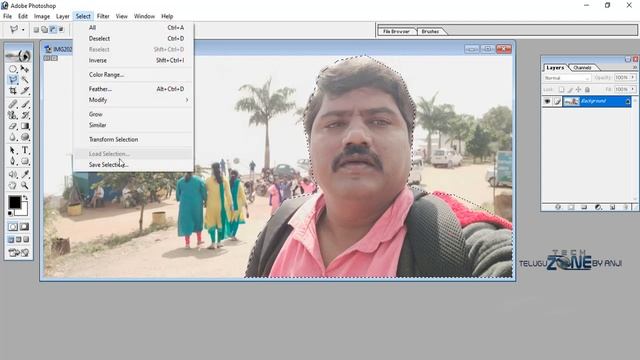
Task: Select the Crop tool
Action: 13,91
